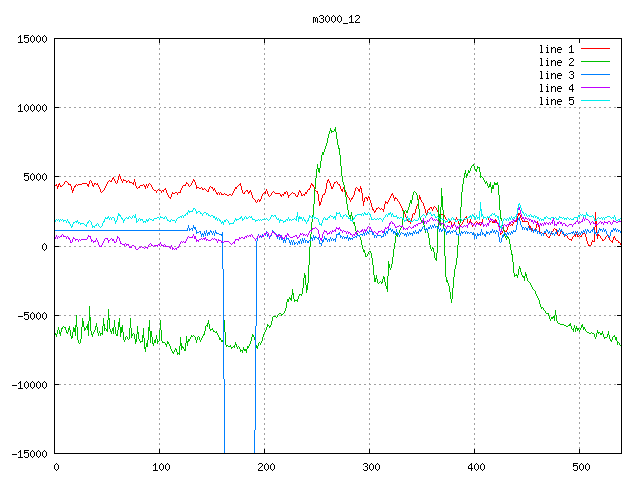
Task: Click the green line's highest peak
Action: pyautogui.click(x=333, y=128)
